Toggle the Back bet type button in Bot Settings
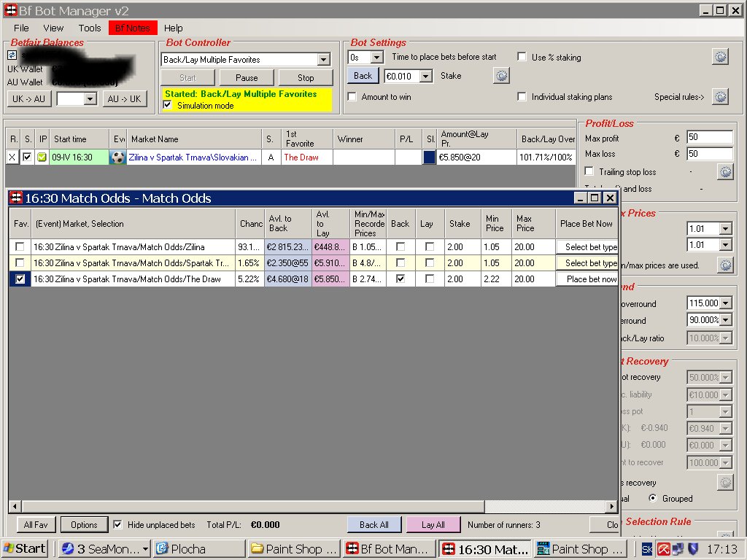 (x=363, y=76)
